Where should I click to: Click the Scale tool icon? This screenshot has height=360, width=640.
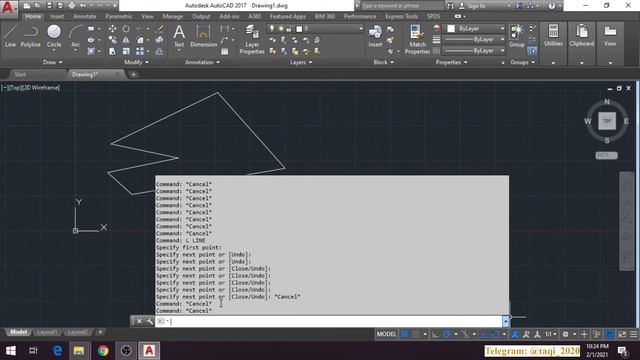click(126, 51)
